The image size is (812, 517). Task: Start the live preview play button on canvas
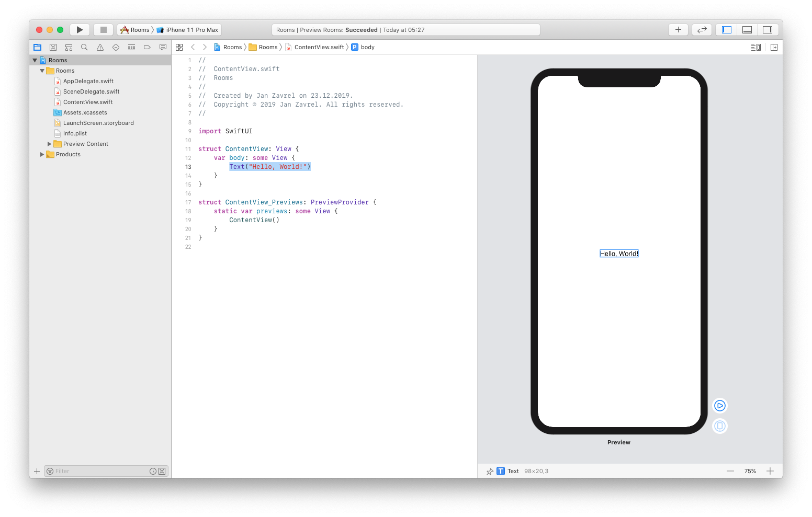[719, 405]
